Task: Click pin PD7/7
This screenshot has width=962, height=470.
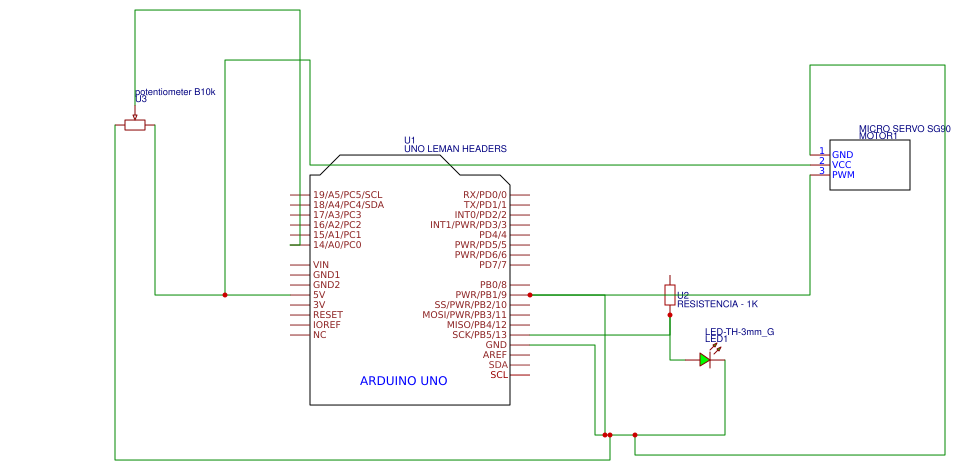Action: [x=493, y=264]
